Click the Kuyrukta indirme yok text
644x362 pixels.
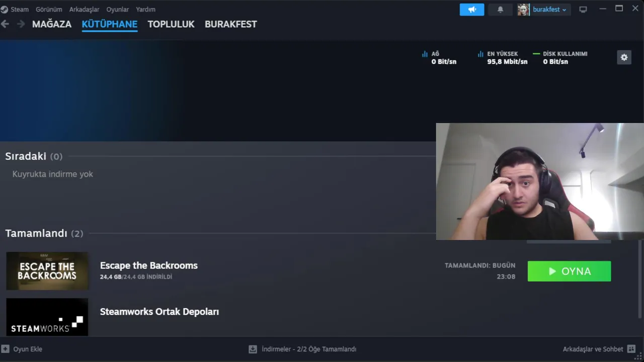[x=53, y=174]
